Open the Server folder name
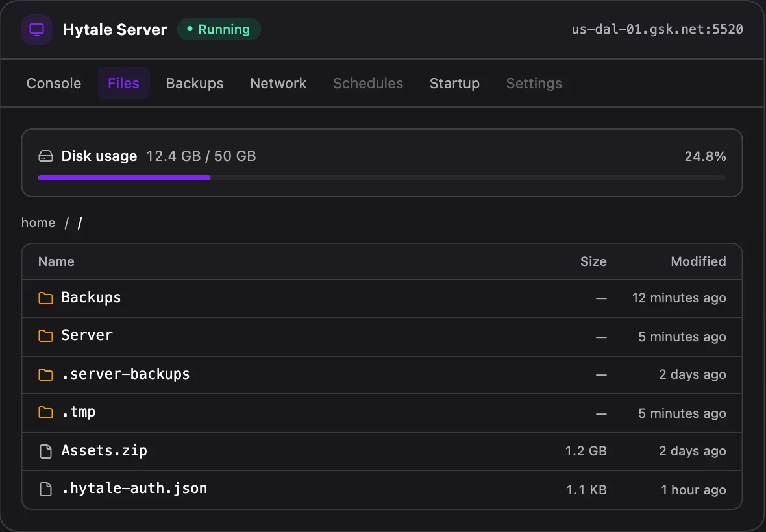 (87, 335)
